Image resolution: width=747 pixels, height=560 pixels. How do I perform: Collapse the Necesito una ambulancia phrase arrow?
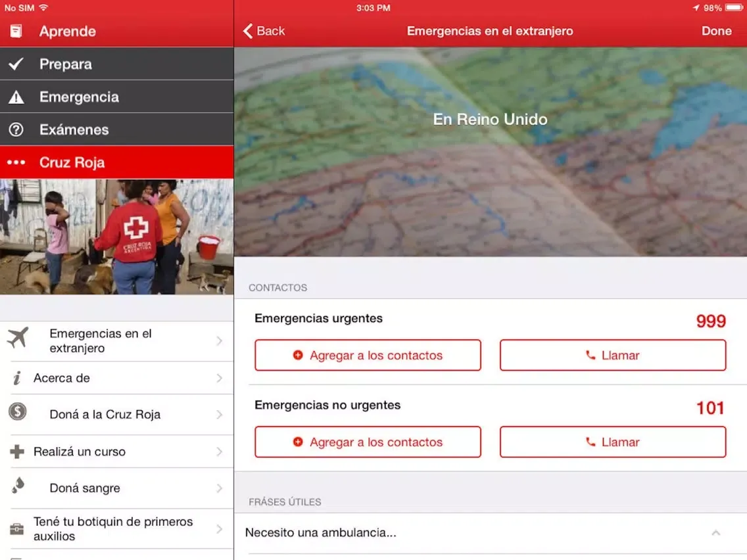715,533
